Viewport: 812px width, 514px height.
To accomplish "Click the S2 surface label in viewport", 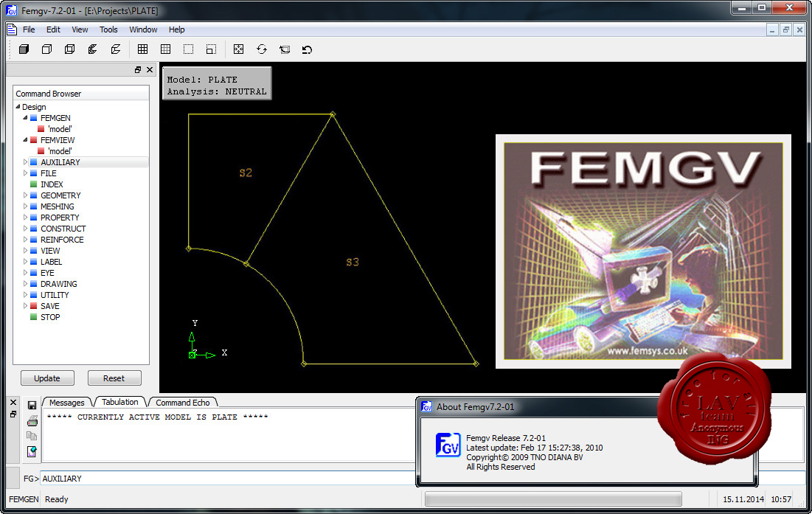I will (x=246, y=173).
